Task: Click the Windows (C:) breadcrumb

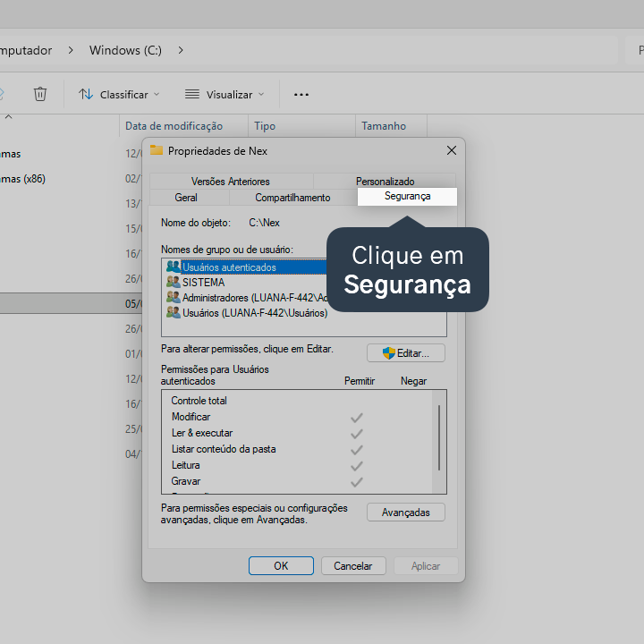Action: pos(125,50)
